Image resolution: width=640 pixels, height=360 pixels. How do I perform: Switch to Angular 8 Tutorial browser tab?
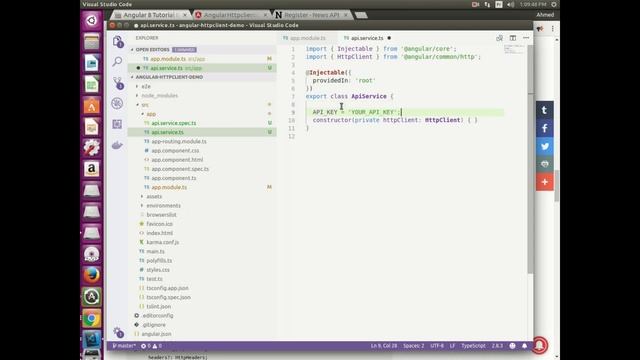tap(151, 15)
